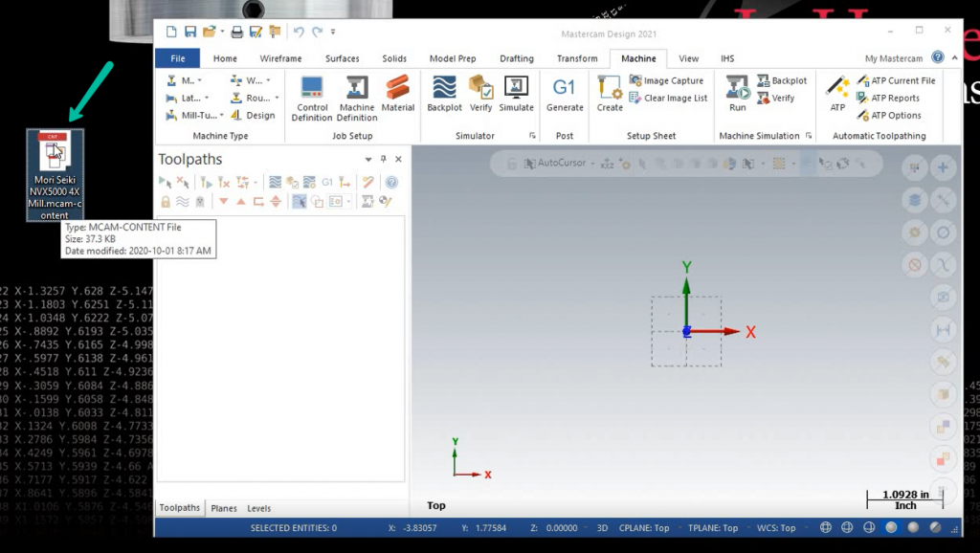The image size is (980, 553).
Task: Click Clear Image List
Action: click(668, 99)
